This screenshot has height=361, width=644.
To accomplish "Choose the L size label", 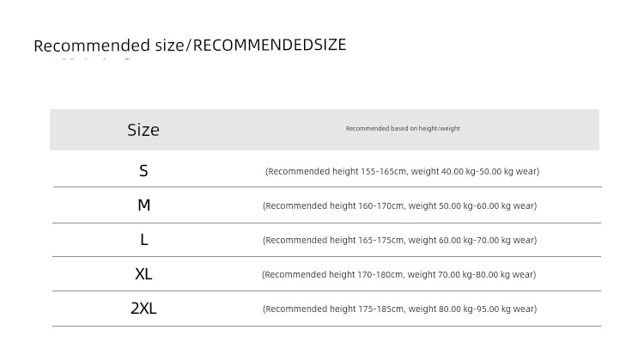I will tap(143, 240).
